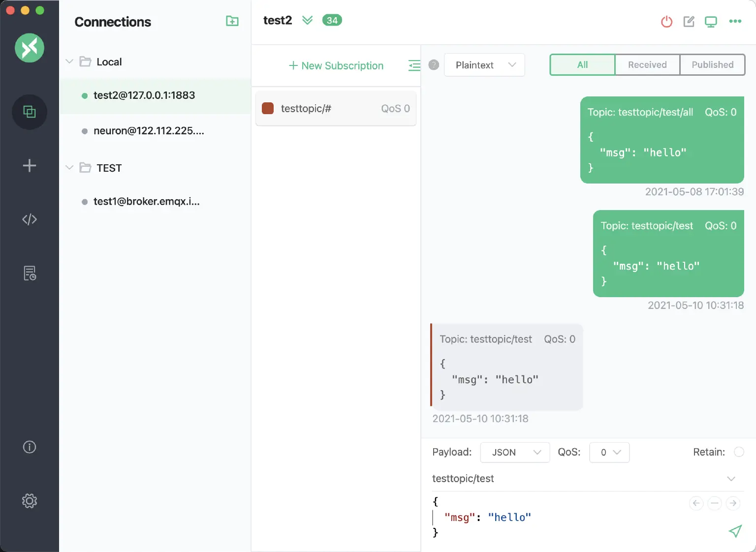The width and height of the screenshot is (756, 552).
Task: Click the red disconnect power icon
Action: (666, 22)
